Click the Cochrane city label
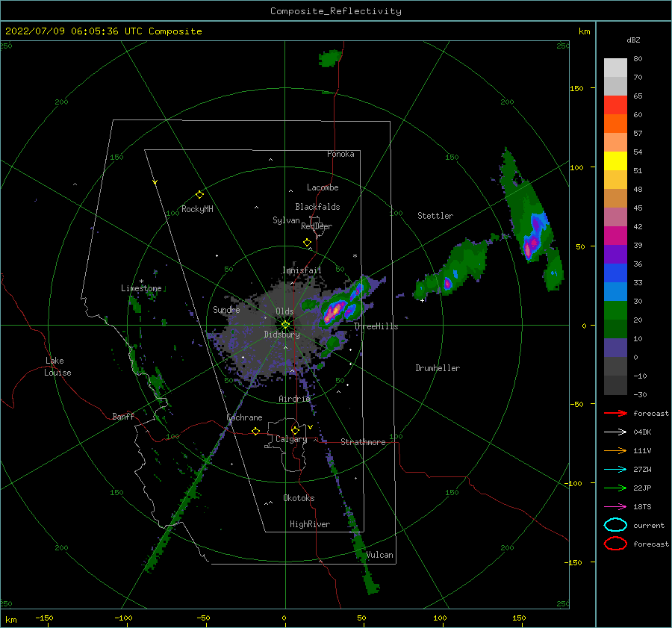This screenshot has height=628, width=672. click(x=244, y=417)
